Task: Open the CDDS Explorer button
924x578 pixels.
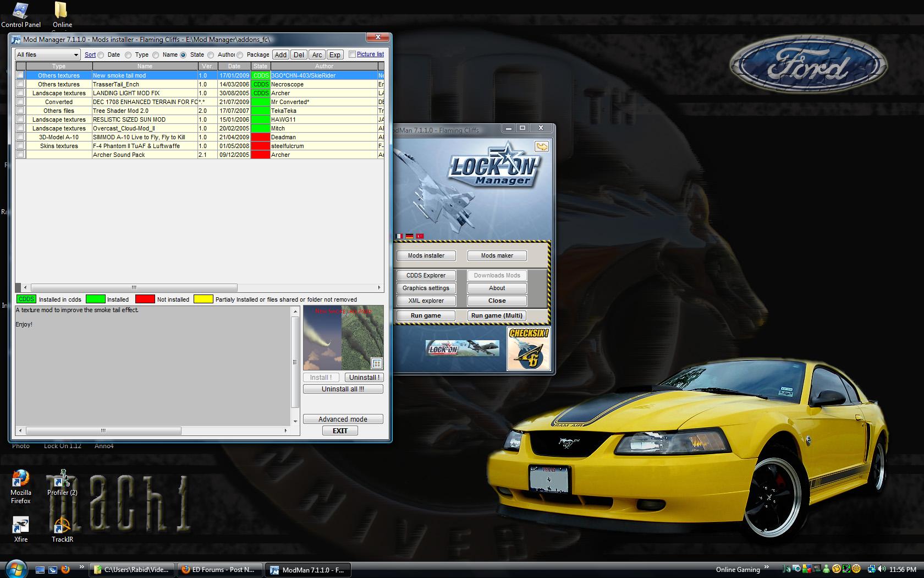Action: point(426,275)
